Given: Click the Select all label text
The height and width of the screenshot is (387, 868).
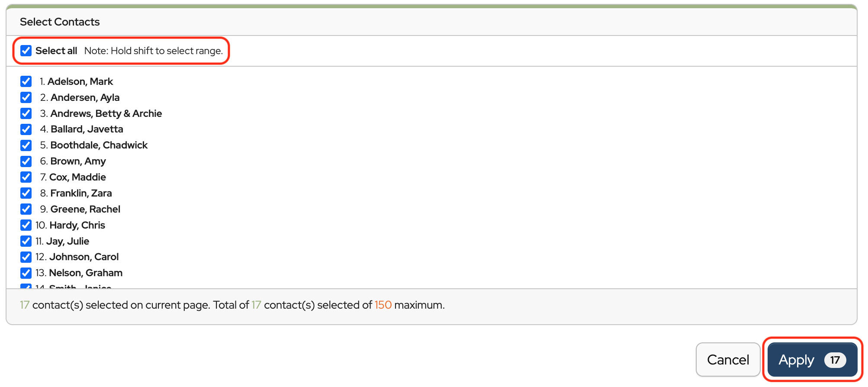Looking at the screenshot, I should coord(56,51).
